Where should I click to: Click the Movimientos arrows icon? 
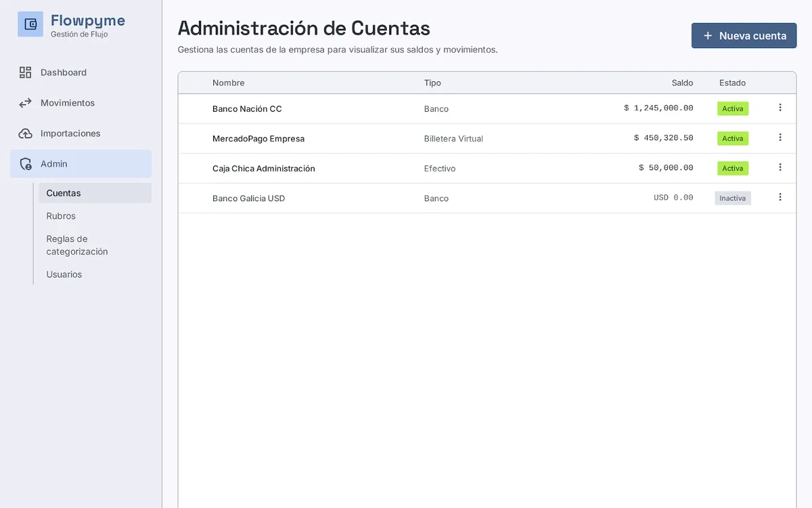coord(25,103)
